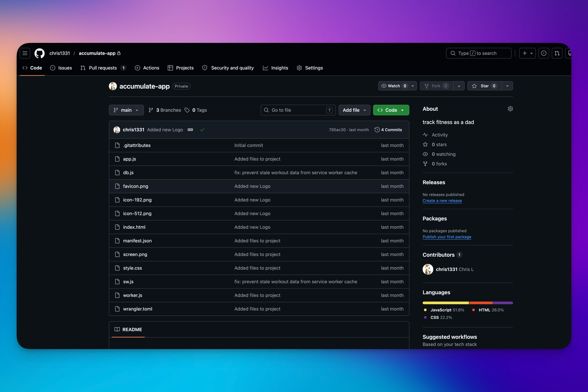Click the commit status green checkmark
588x392 pixels.
[202, 129]
